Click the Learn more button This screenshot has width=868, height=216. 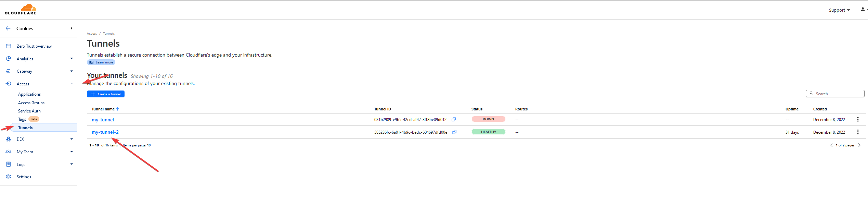point(101,62)
